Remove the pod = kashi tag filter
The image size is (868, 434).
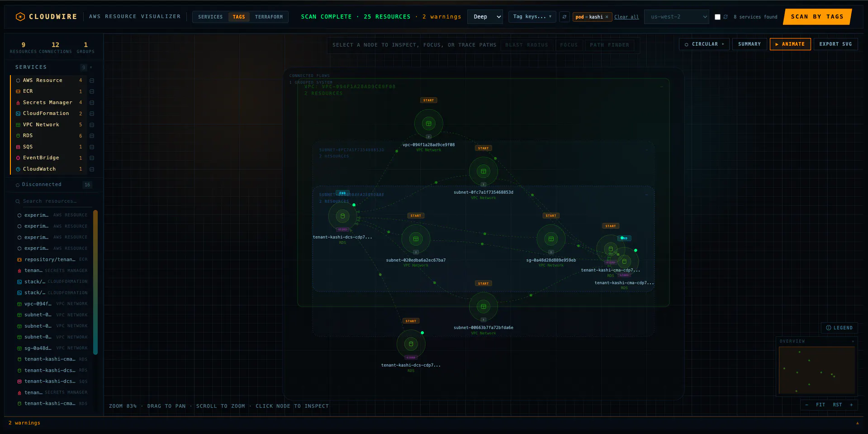click(607, 17)
